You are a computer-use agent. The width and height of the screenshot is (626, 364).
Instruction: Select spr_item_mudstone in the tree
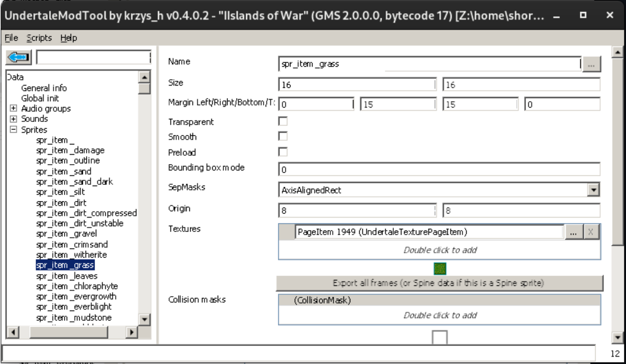[x=74, y=317]
